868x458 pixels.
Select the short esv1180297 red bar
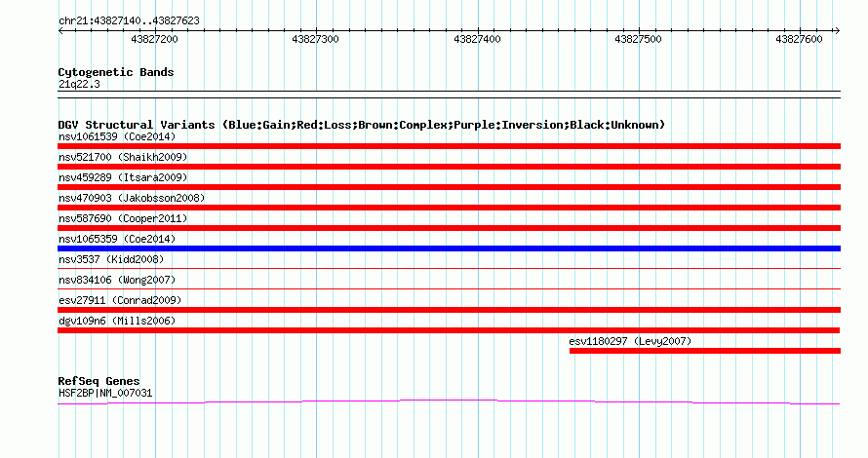(x=705, y=351)
